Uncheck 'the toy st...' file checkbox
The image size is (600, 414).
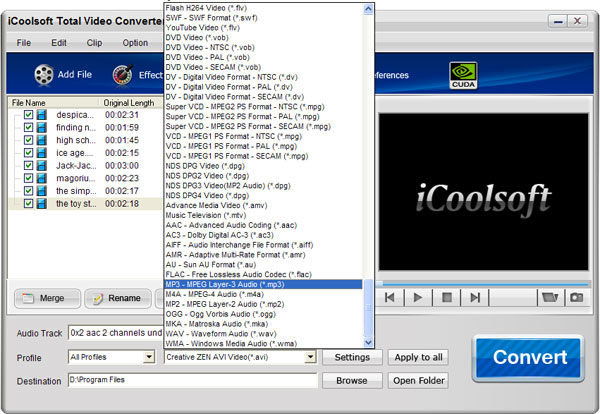pos(28,203)
